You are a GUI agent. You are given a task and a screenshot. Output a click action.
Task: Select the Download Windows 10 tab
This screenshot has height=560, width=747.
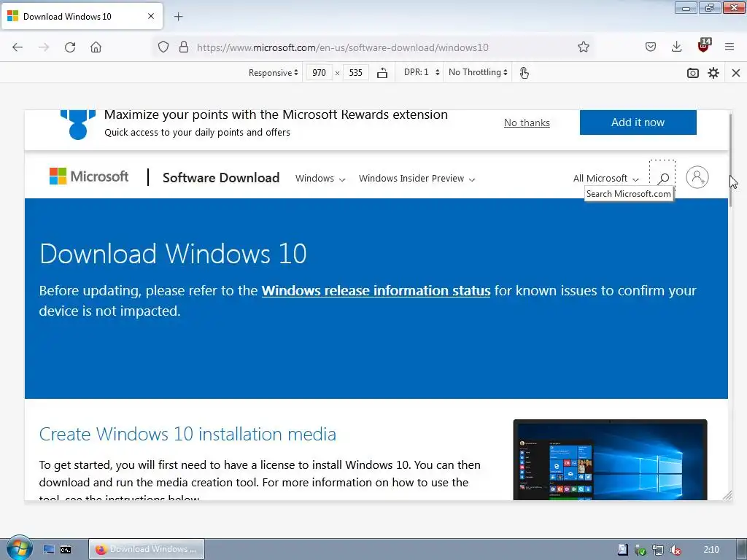pyautogui.click(x=82, y=16)
